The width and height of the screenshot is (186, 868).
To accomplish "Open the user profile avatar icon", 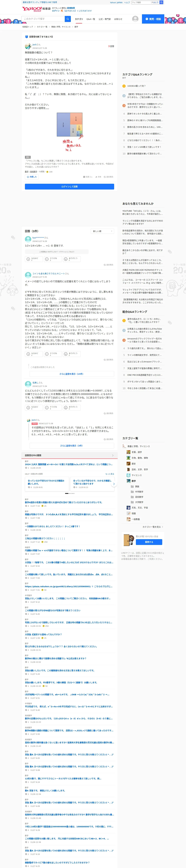I will coord(135,19).
